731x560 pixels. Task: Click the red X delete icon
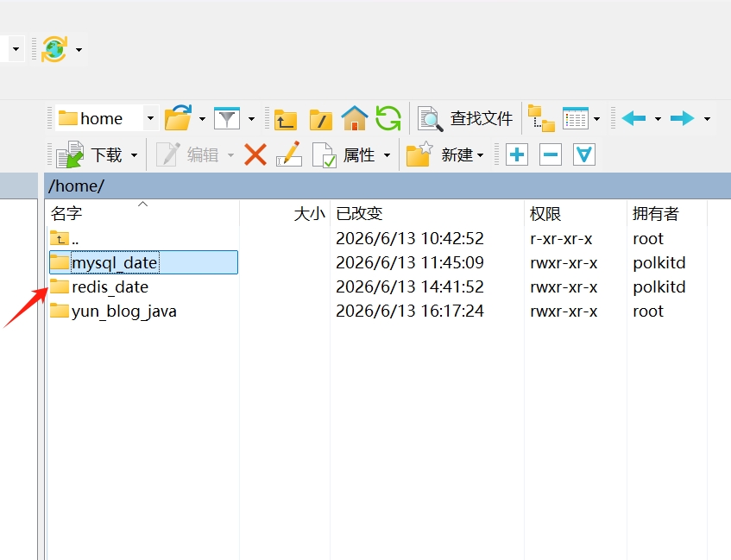coord(255,154)
